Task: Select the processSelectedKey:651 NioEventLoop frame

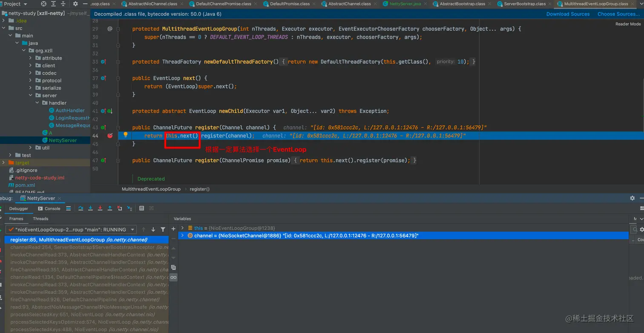Action: [87, 315]
